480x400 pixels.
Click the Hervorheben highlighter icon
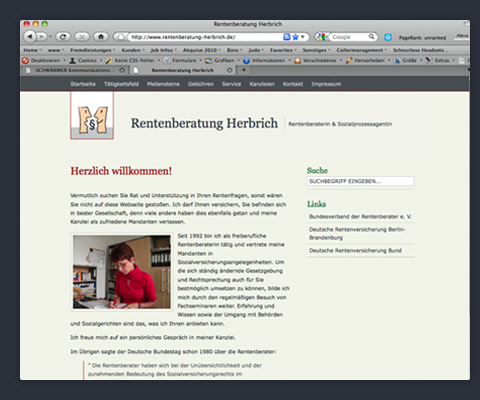(349, 60)
